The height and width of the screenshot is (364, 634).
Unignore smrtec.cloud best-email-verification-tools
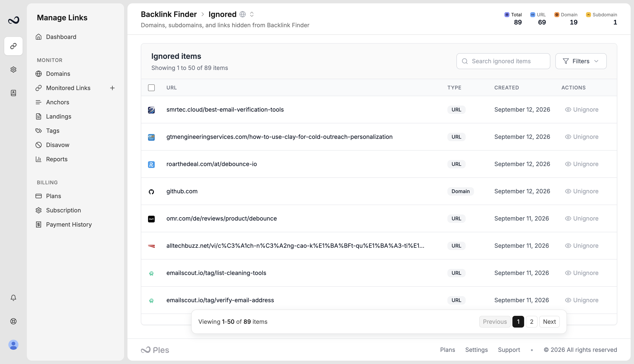581,110
